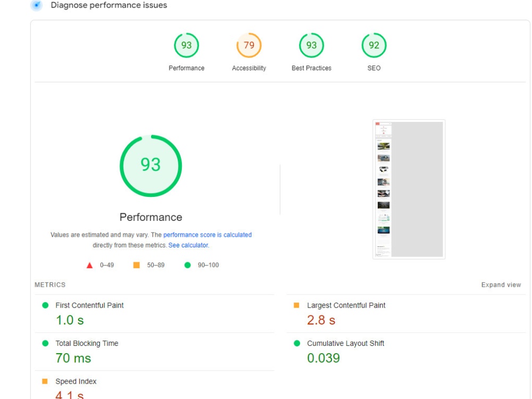This screenshot has width=532, height=399.
Task: Select the Cumulative Layout Shift metric label
Action: (x=345, y=343)
